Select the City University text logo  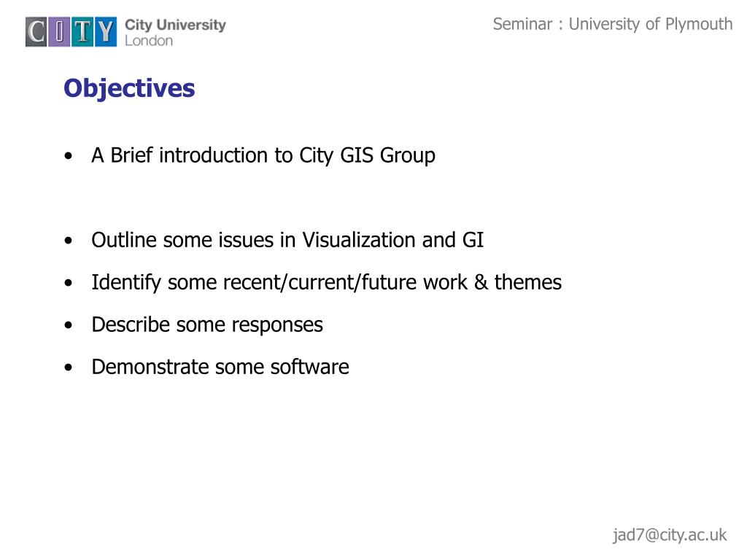(x=175, y=25)
